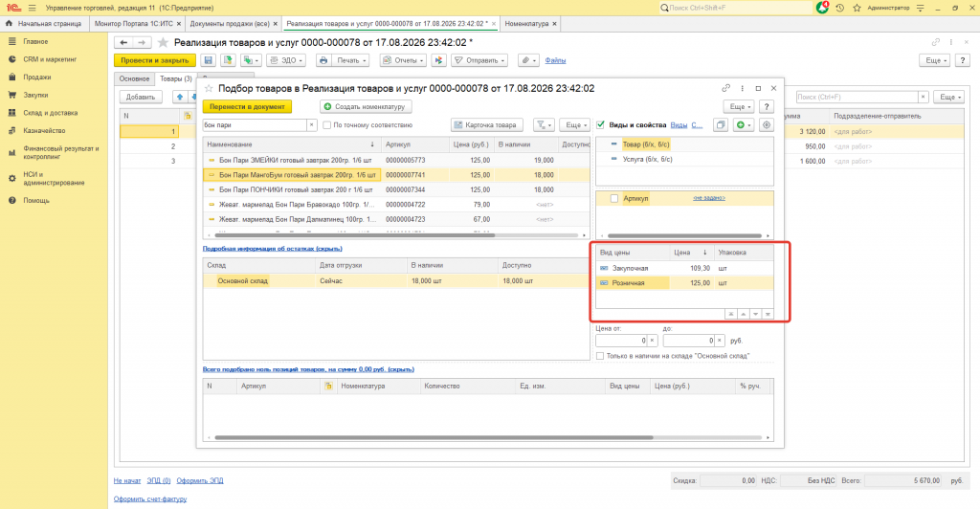The width and height of the screenshot is (980, 509).
Task: Click the 'до' maximum price input field
Action: (x=688, y=341)
